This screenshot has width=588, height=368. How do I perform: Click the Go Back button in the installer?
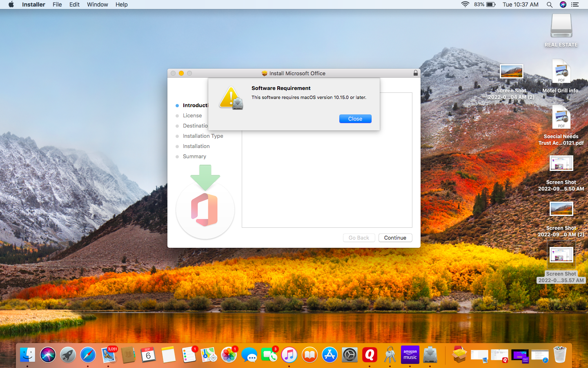click(x=359, y=238)
